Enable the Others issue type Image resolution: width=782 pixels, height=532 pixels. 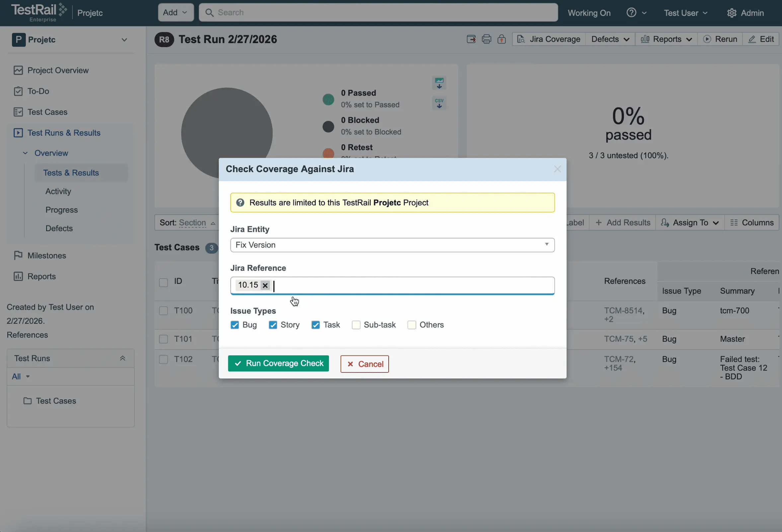point(412,325)
